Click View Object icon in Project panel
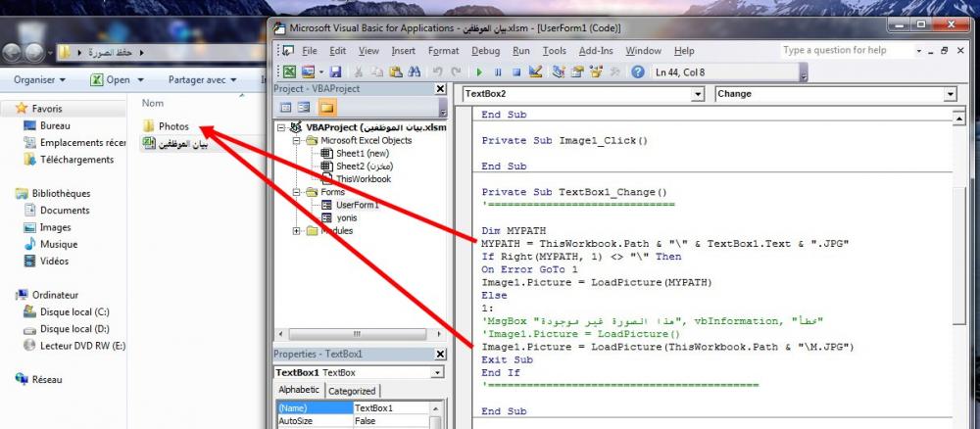 pyautogui.click(x=304, y=108)
